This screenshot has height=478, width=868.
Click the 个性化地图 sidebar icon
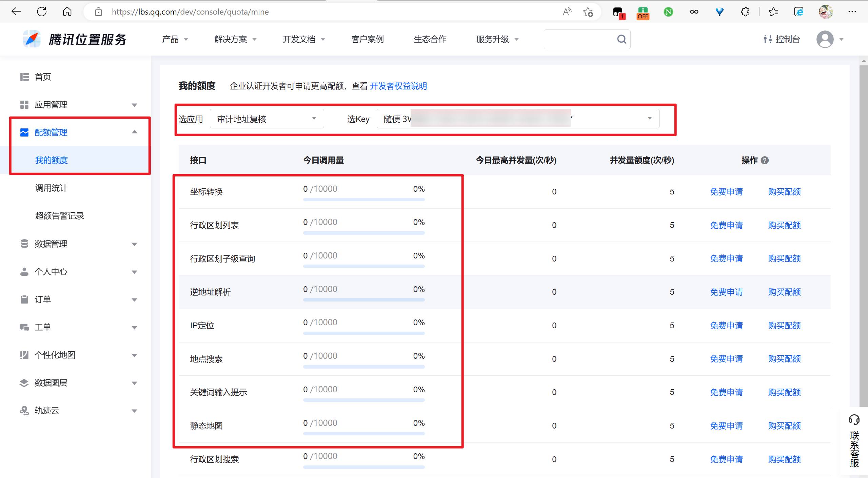[x=24, y=355]
